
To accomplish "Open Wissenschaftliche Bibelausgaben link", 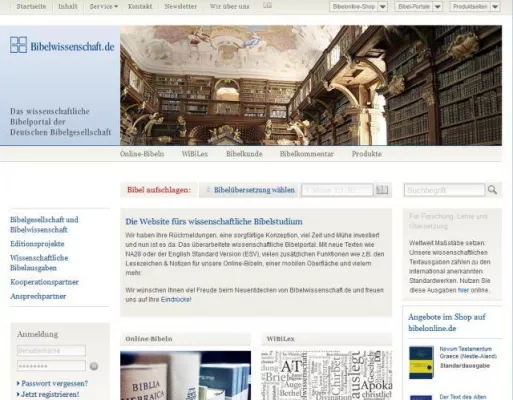I will pyautogui.click(x=39, y=263).
